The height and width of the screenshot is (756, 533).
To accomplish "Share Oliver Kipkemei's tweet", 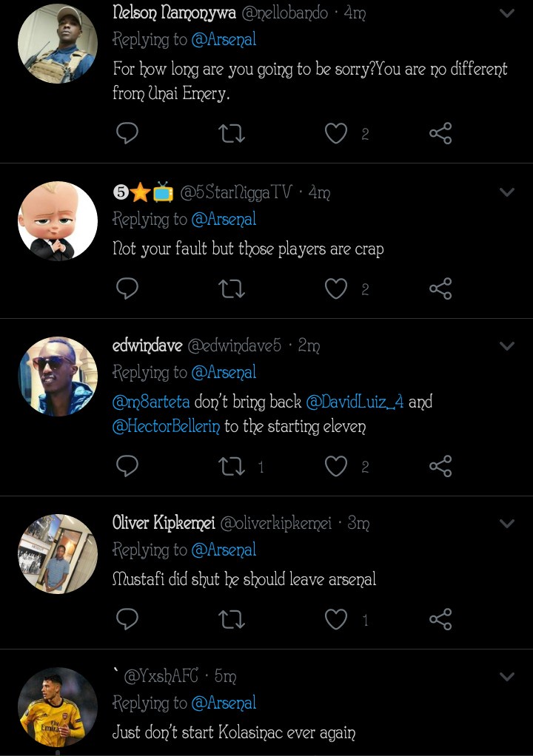I will 440,620.
